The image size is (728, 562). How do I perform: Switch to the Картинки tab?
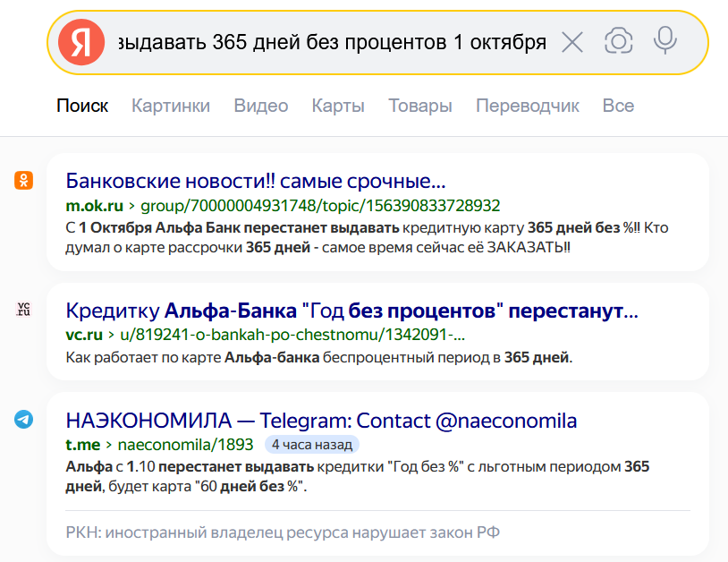pyautogui.click(x=171, y=106)
